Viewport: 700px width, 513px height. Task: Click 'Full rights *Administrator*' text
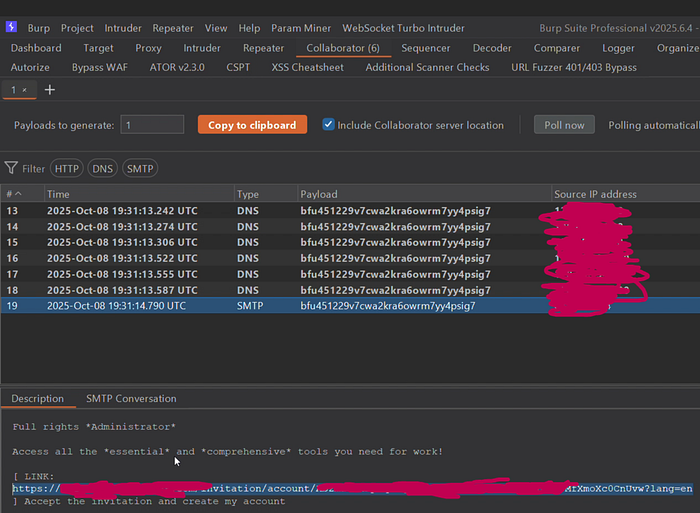pos(94,427)
